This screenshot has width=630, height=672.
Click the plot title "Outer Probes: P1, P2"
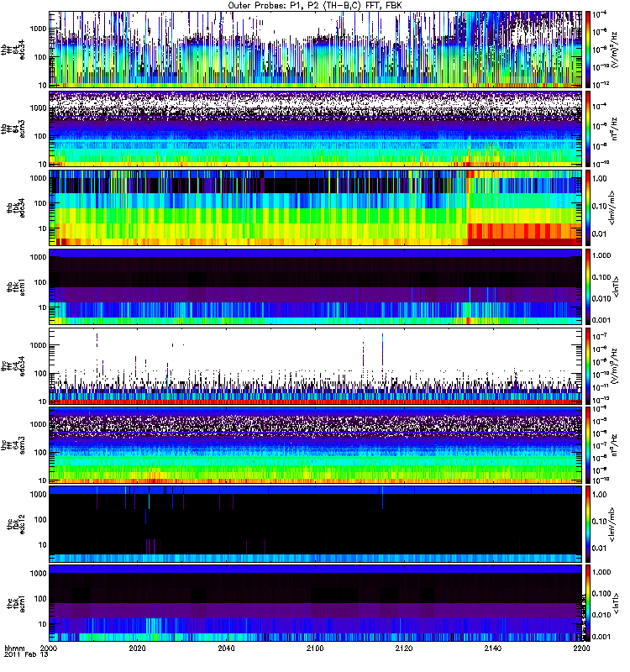point(315,6)
